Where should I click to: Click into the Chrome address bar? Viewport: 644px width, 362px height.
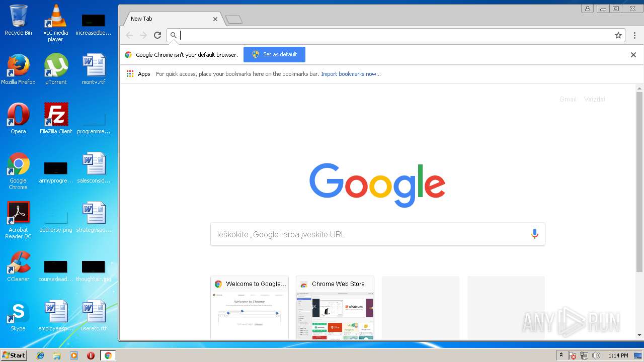[395, 35]
